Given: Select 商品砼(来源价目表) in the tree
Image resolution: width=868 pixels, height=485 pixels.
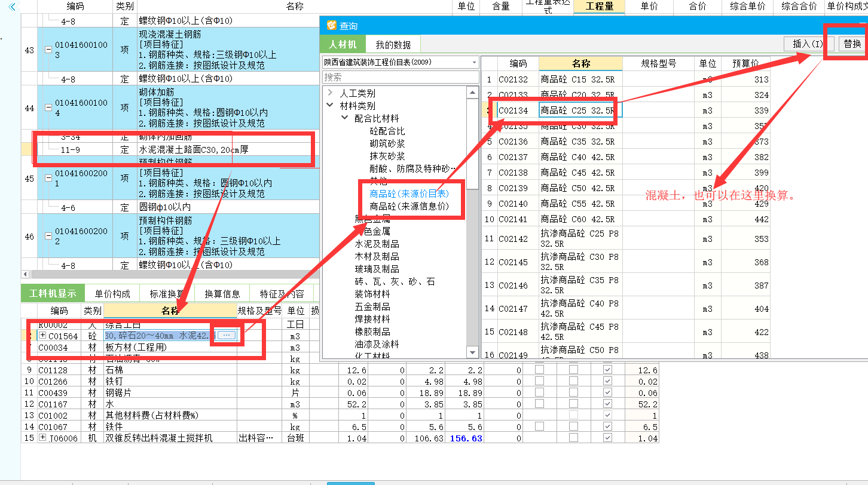Looking at the screenshot, I should [x=409, y=194].
